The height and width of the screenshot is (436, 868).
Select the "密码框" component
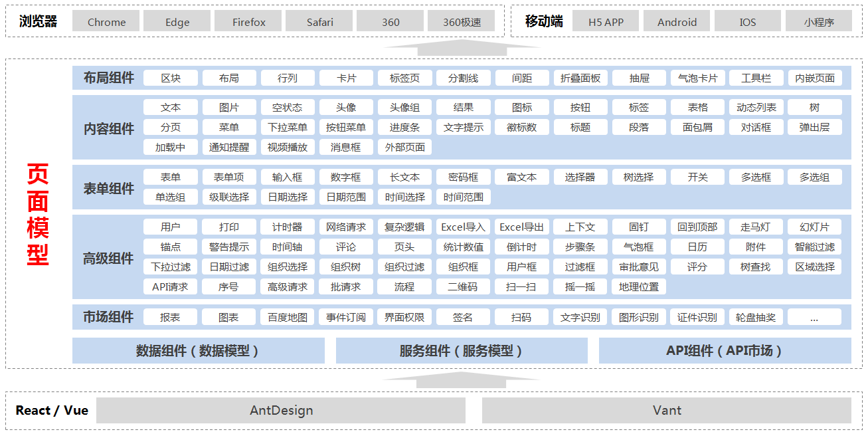(x=463, y=177)
